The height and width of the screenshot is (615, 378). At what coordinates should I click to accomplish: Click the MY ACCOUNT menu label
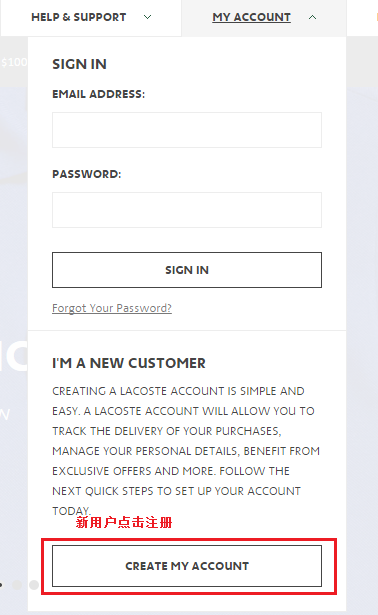(x=251, y=17)
